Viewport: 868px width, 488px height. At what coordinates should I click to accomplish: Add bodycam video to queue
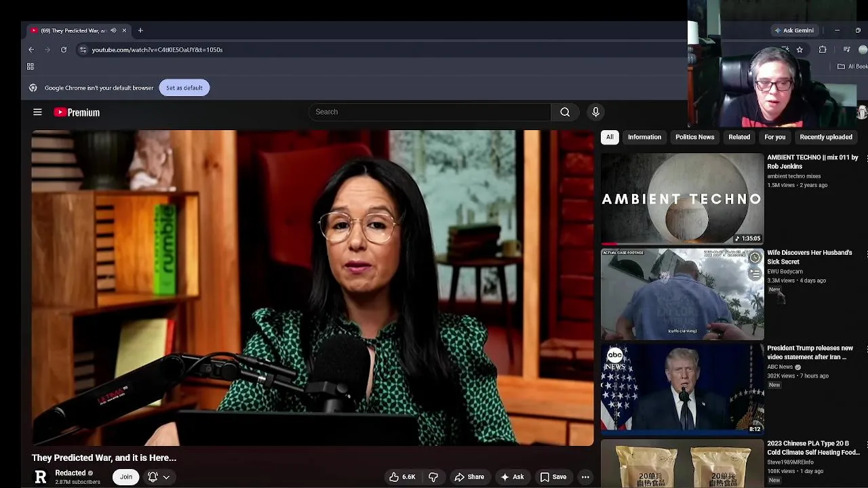click(x=755, y=274)
